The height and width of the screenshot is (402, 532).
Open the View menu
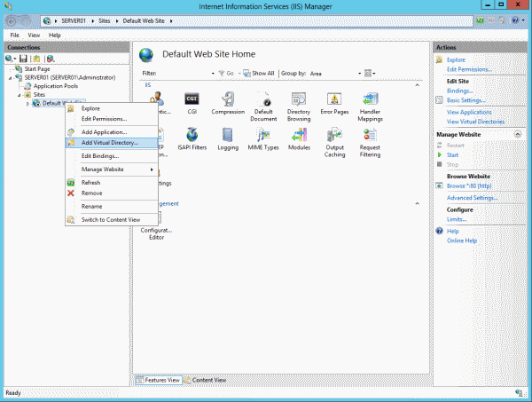coord(34,35)
